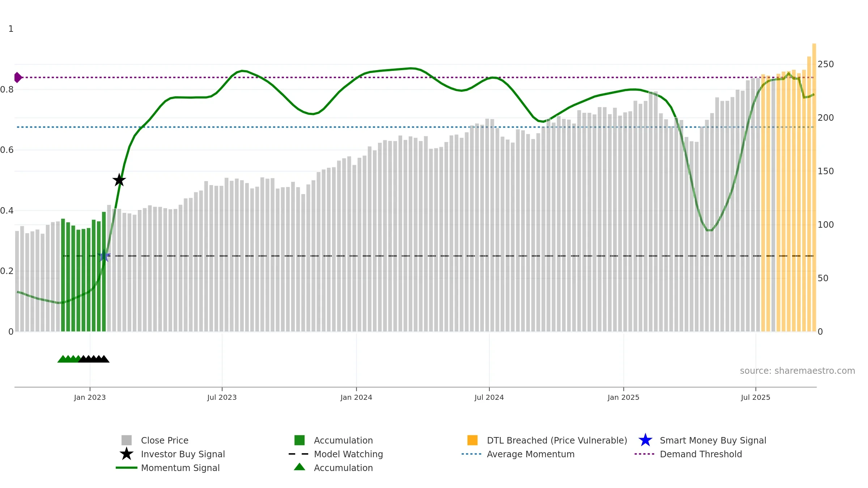The height and width of the screenshot is (488, 868).
Task: Click the orange DTL Breached legend swatch
Action: point(472,440)
